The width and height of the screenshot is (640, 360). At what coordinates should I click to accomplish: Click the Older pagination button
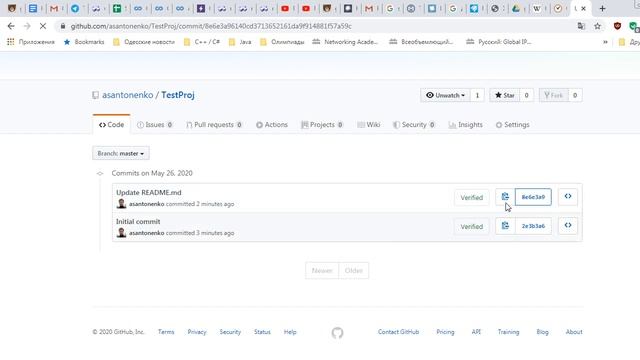(353, 270)
